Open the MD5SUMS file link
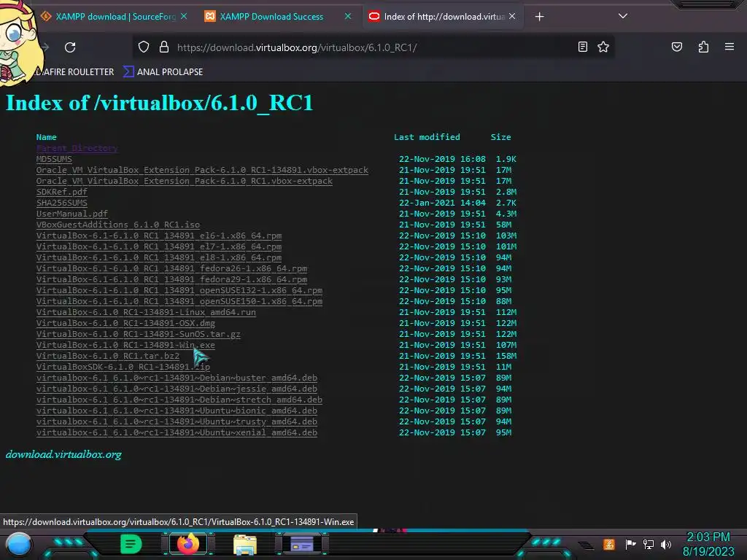747x560 pixels. pyautogui.click(x=54, y=159)
